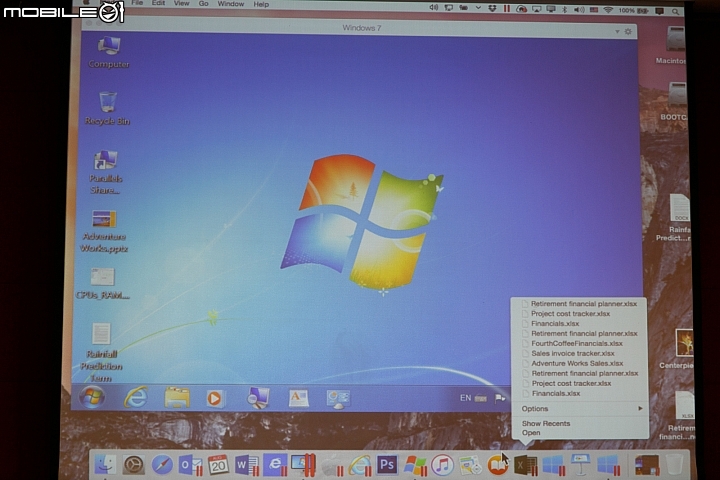This screenshot has height=480, width=720.
Task: Click Bluetooth icon in menu bar
Action: 565,9
